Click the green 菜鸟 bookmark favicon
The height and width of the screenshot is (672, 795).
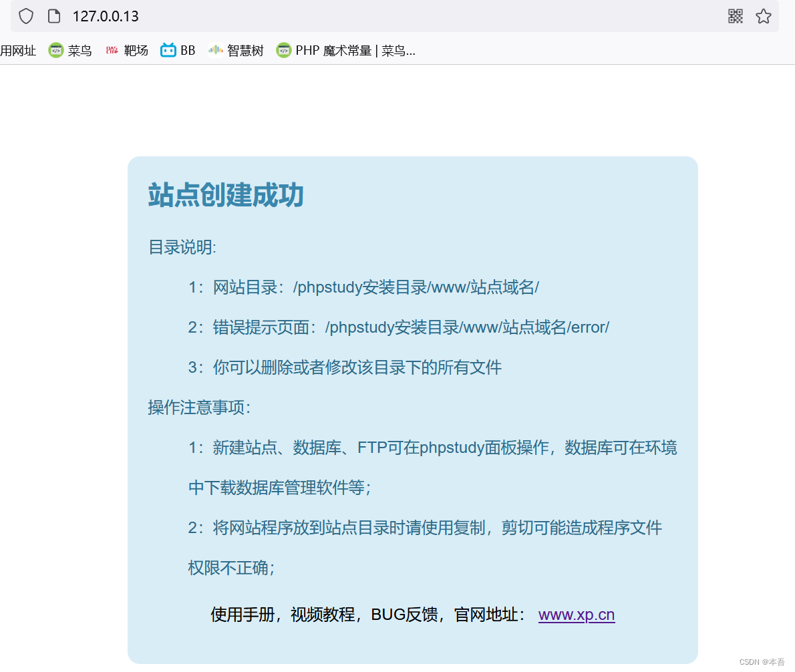coord(55,50)
